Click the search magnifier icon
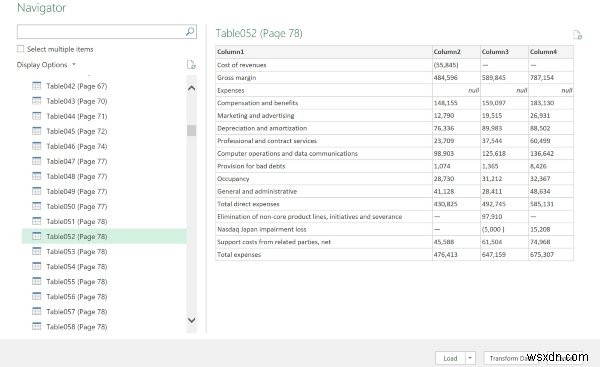 point(190,32)
